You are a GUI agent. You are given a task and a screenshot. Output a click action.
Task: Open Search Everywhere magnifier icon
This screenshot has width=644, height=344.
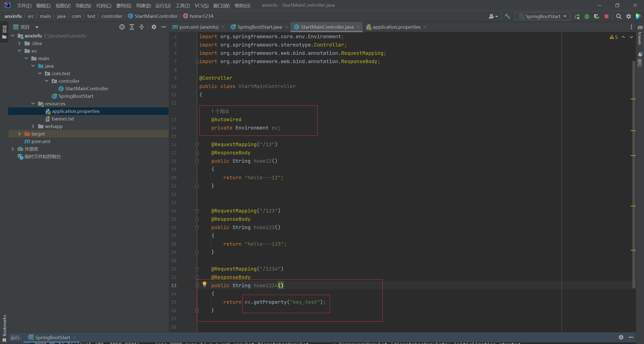point(619,16)
